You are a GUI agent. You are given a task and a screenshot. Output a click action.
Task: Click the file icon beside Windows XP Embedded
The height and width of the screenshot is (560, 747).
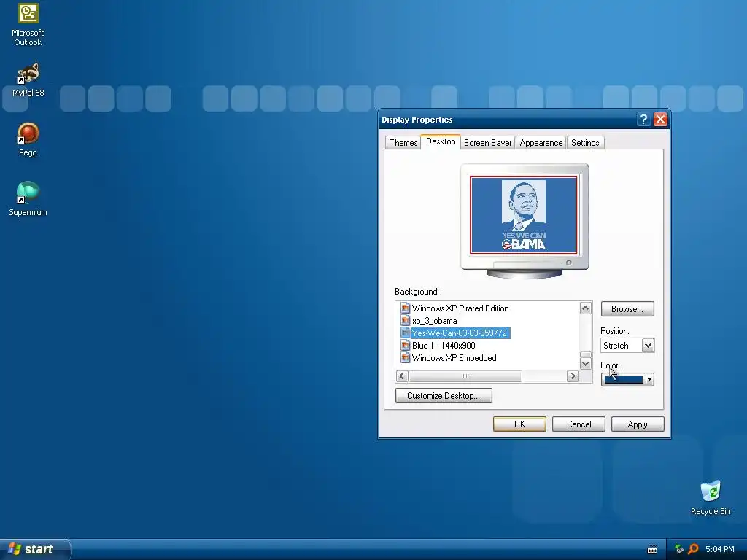[x=406, y=357]
